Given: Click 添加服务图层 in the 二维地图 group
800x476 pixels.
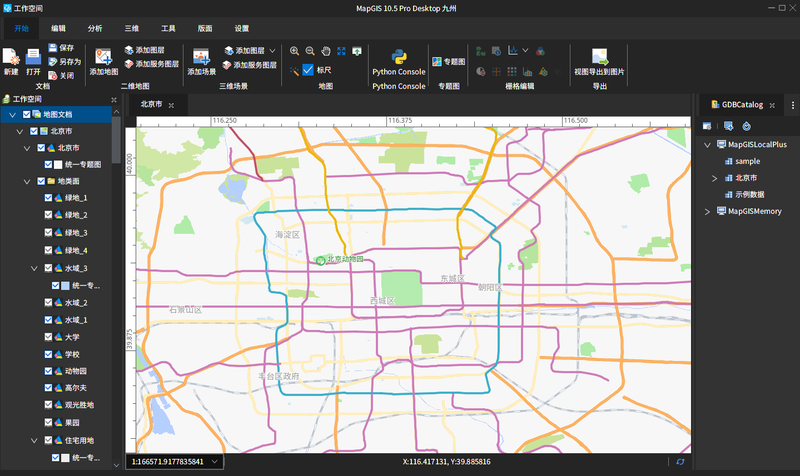Looking at the screenshot, I should pos(152,64).
